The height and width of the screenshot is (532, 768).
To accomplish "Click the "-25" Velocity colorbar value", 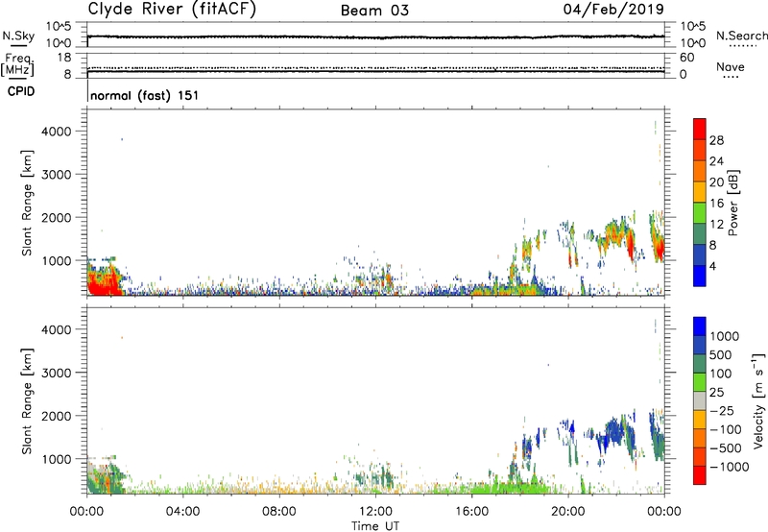I will pyautogui.click(x=722, y=410).
